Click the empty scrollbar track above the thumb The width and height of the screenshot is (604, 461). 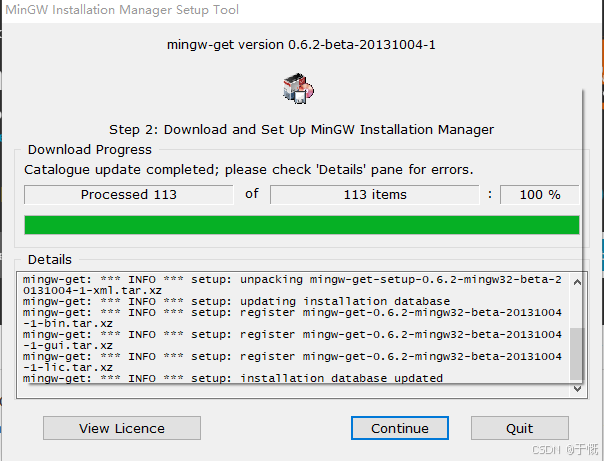pyautogui.click(x=576, y=305)
